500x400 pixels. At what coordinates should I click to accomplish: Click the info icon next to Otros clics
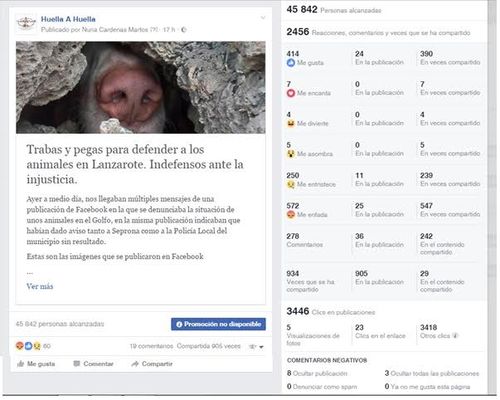(455, 336)
